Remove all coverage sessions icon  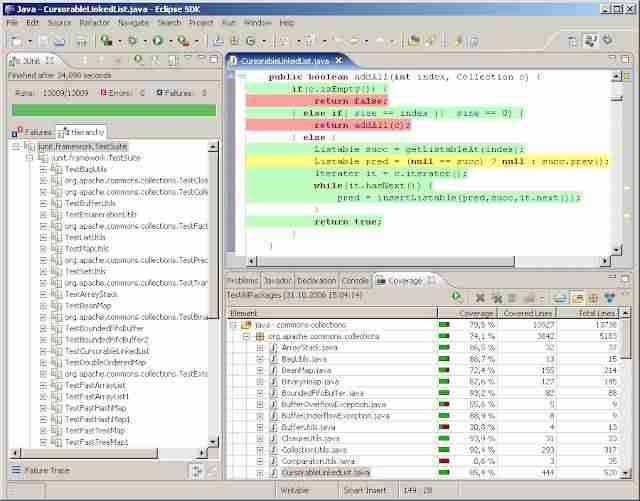click(498, 299)
